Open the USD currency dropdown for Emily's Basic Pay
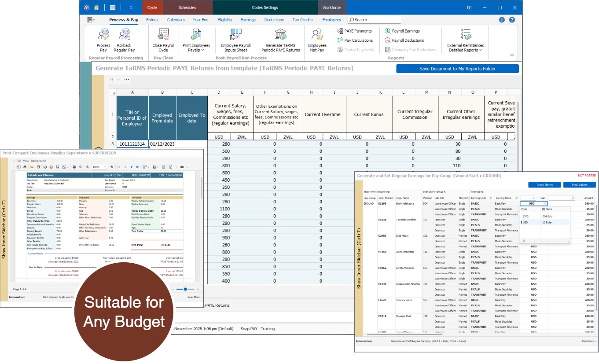The image size is (599, 364). 544,204
